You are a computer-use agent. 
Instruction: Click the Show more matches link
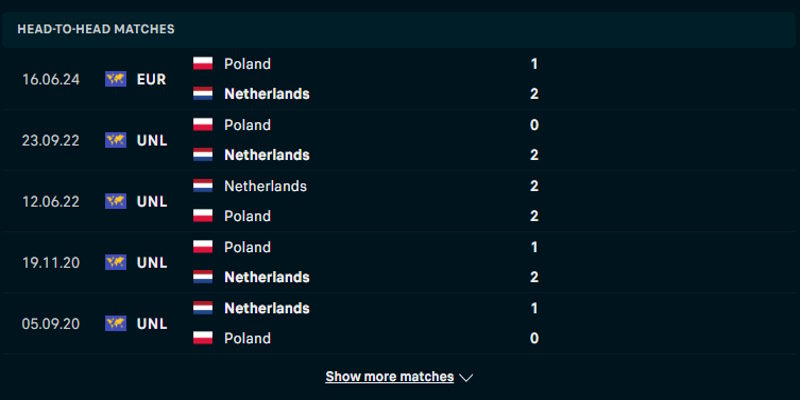coord(389,377)
